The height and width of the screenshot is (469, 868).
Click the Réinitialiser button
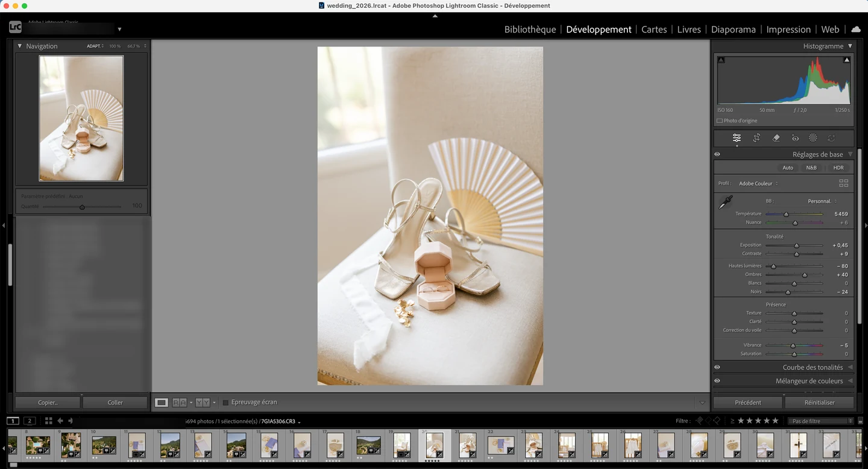pos(819,402)
